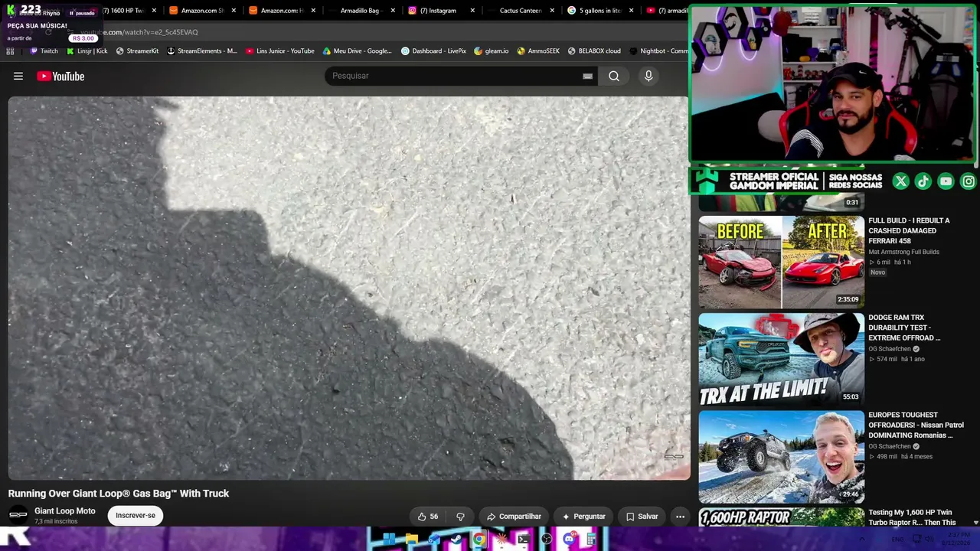The width and height of the screenshot is (980, 551).
Task: Save the video with Salvar button
Action: [x=642, y=517]
